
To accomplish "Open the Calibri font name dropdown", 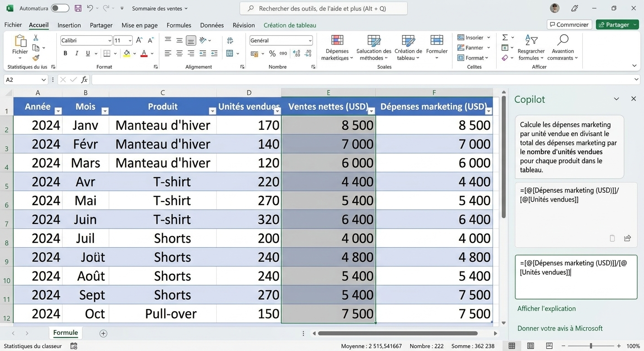I will coord(109,41).
